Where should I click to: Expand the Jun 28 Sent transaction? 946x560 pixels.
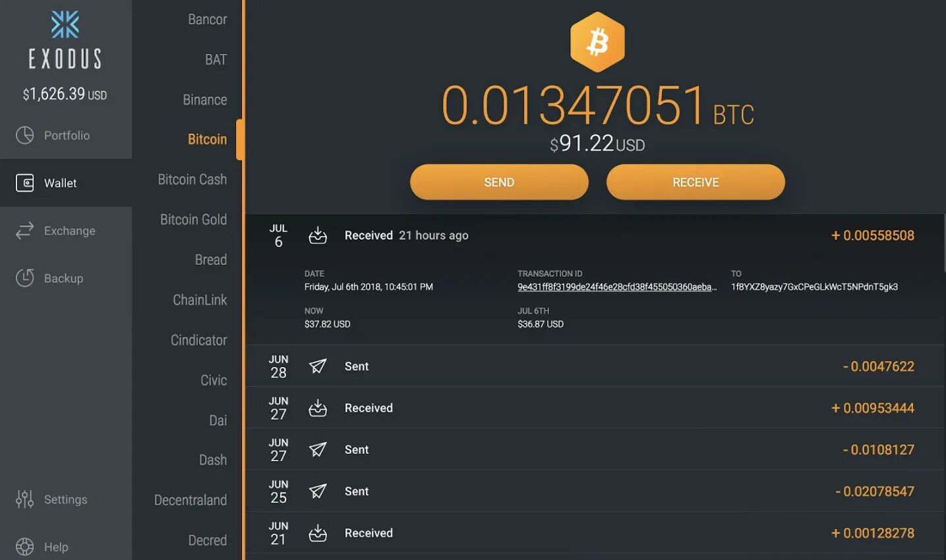pyautogui.click(x=593, y=366)
